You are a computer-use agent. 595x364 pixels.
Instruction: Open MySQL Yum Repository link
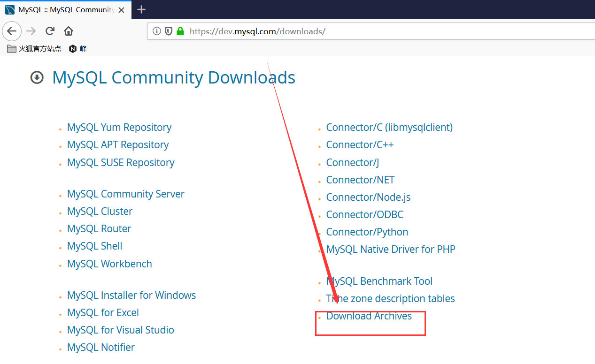[119, 127]
